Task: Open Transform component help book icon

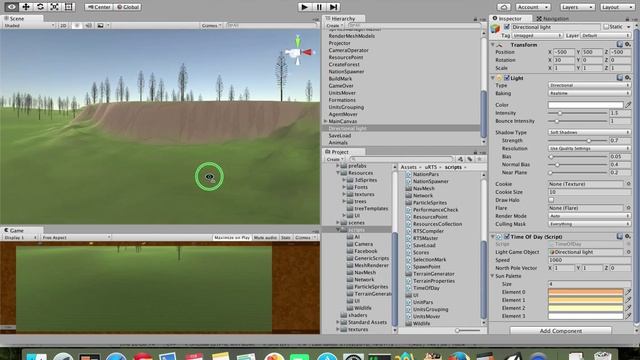Action: 620,44
